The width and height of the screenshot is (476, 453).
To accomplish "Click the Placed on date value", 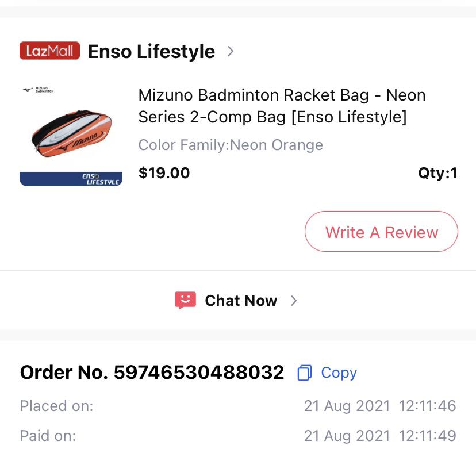I will pyautogui.click(x=381, y=405).
